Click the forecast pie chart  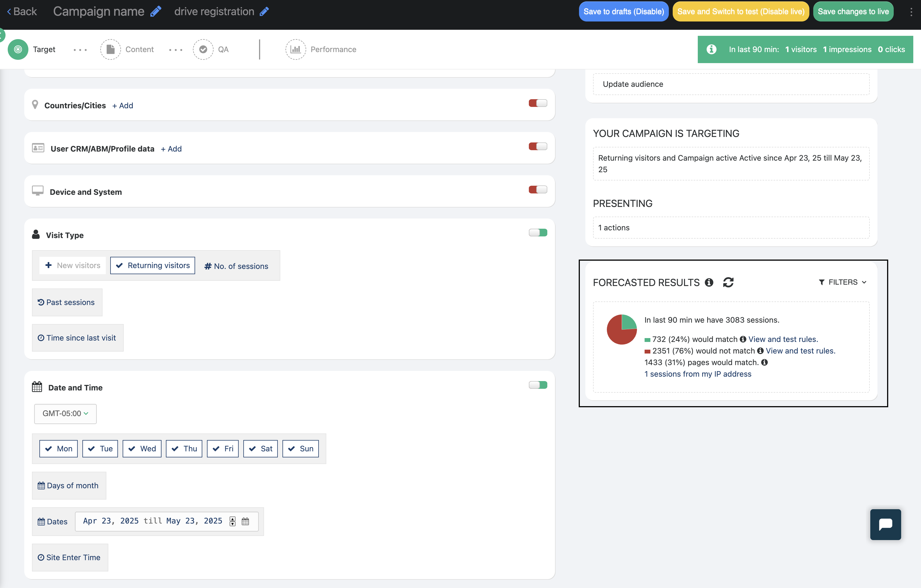621,329
